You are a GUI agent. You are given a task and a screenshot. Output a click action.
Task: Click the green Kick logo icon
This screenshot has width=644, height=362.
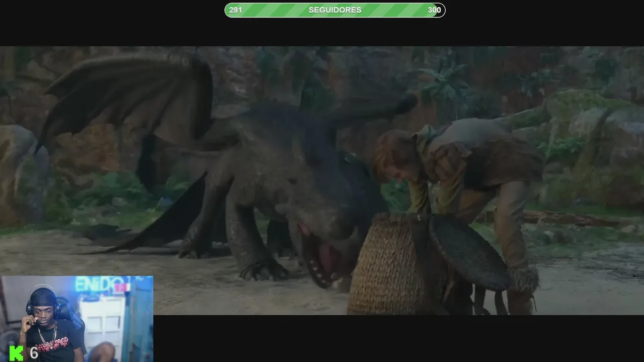click(x=16, y=353)
